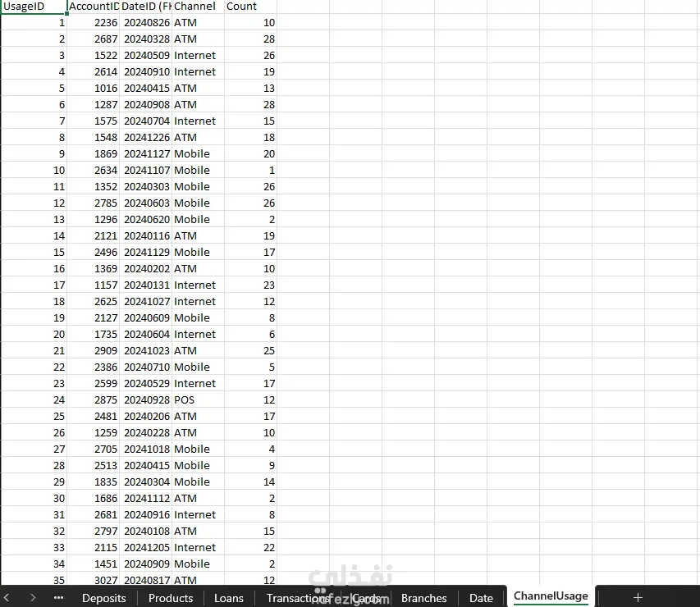Select the Count header cell
This screenshot has height=607, width=700.
tap(250, 7)
